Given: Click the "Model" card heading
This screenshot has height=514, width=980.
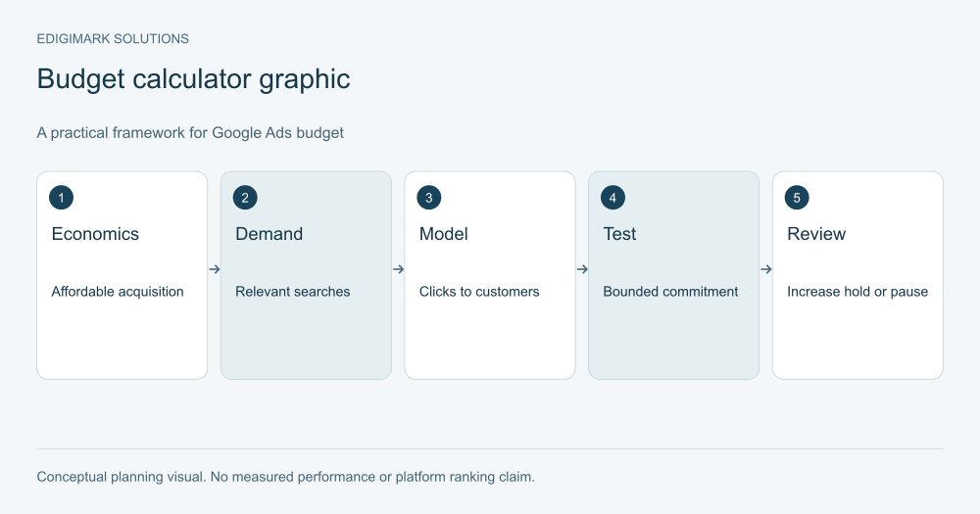Looking at the screenshot, I should click(443, 234).
